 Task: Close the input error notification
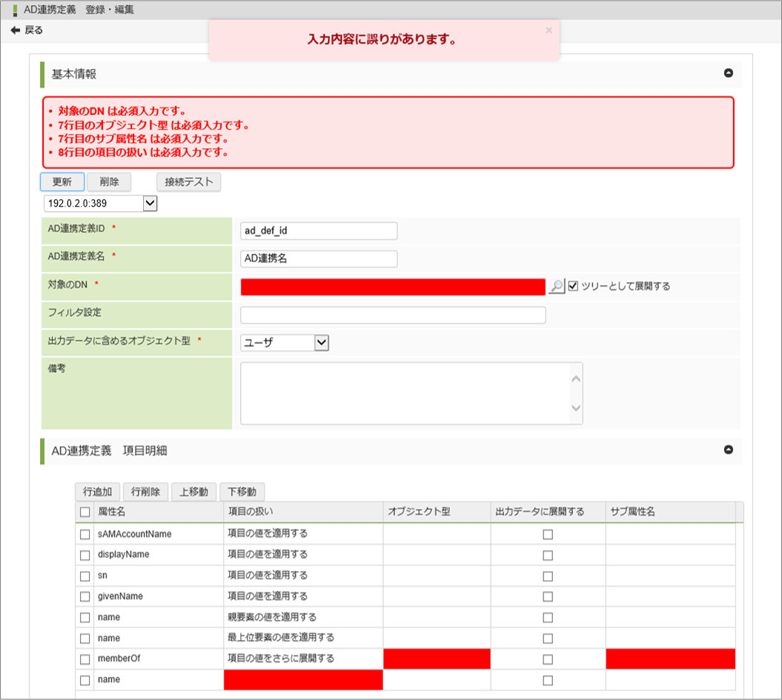pos(549,30)
